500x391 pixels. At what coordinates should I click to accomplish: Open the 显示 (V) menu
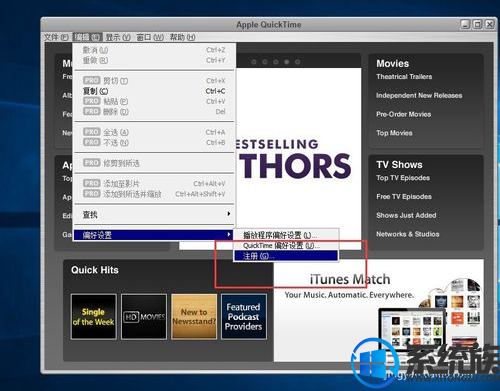coord(118,37)
